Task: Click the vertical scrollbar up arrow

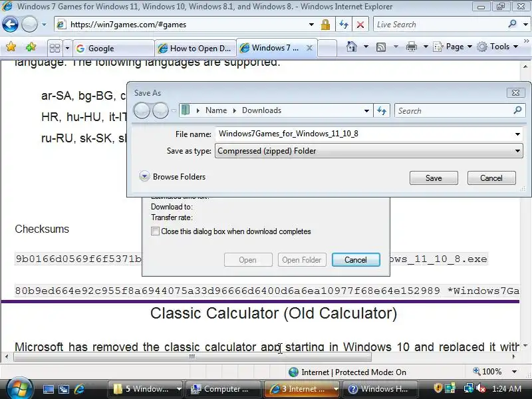Action: pyautogui.click(x=525, y=66)
